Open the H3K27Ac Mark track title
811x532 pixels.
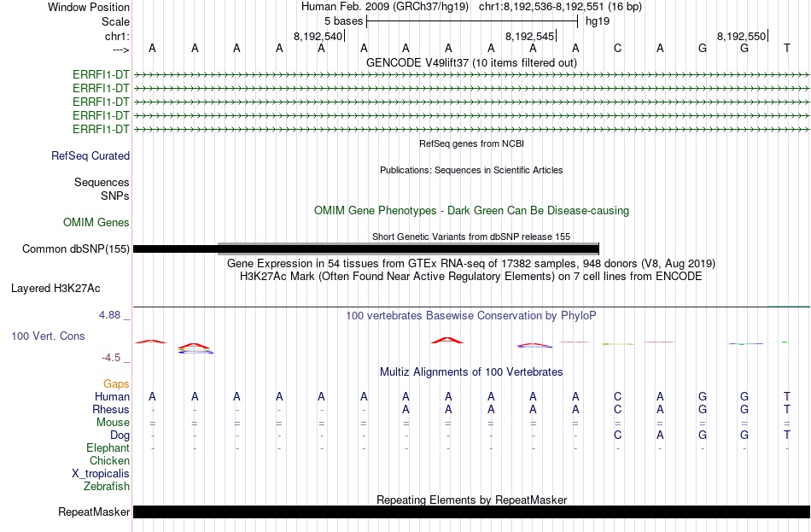coord(471,277)
